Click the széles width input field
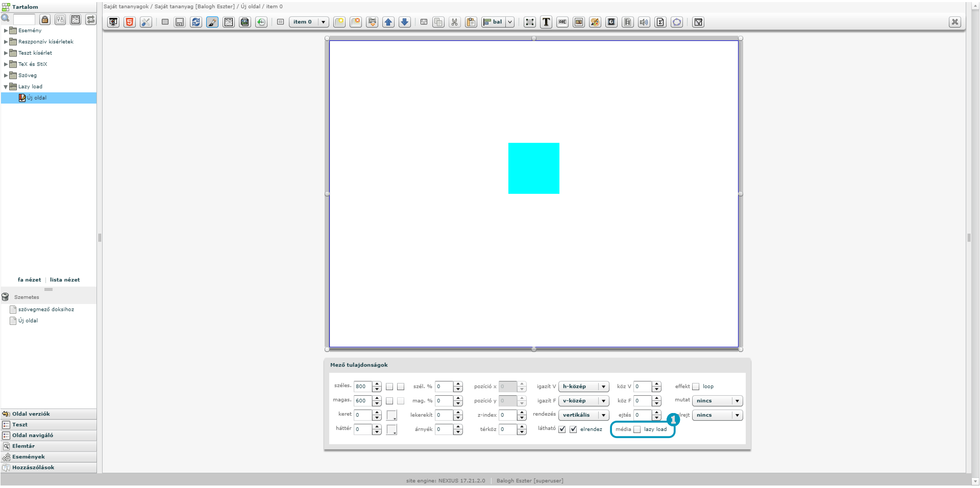980x488 pixels. pyautogui.click(x=363, y=387)
